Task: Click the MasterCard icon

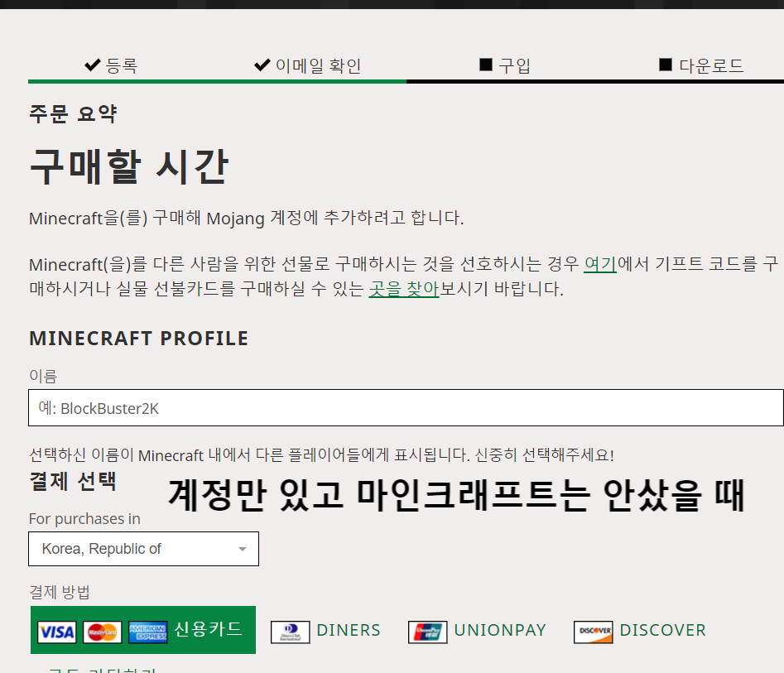Action: 103,632
